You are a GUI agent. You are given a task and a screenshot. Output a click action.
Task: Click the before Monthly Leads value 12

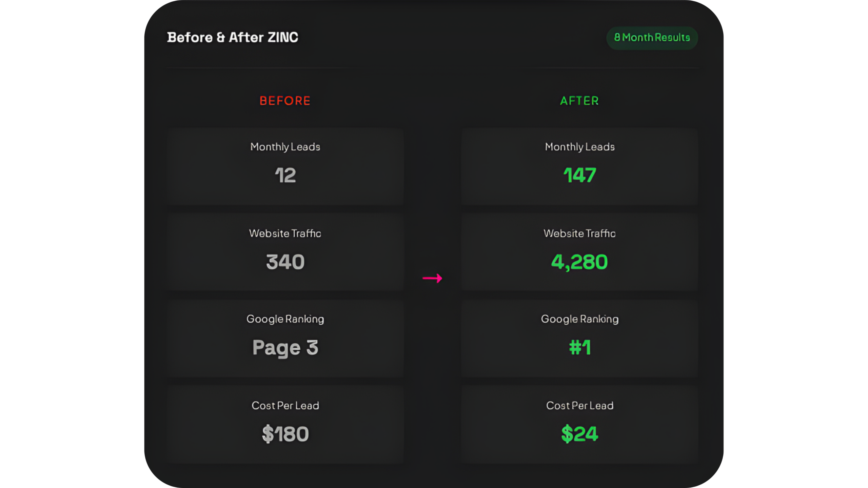click(285, 175)
